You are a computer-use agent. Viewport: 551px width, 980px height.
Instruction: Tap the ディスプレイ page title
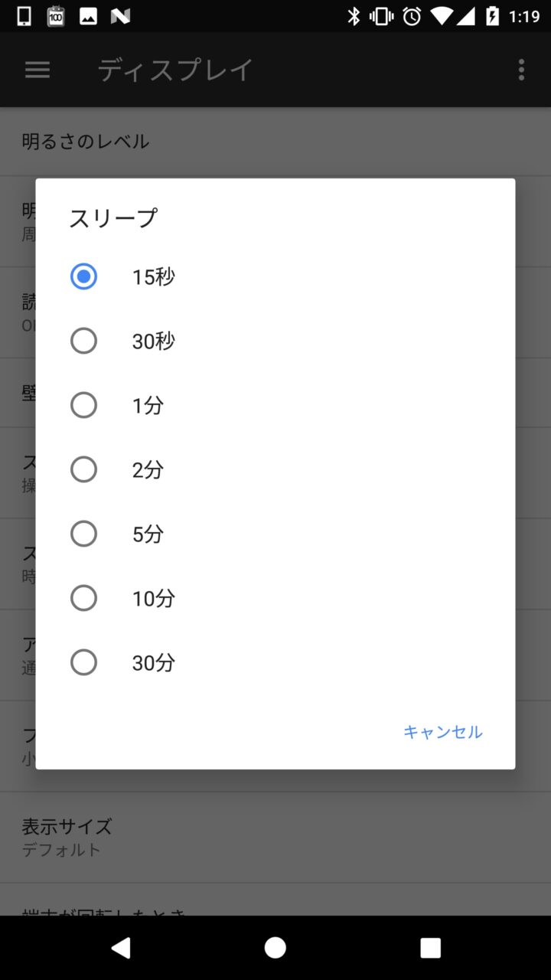point(175,70)
